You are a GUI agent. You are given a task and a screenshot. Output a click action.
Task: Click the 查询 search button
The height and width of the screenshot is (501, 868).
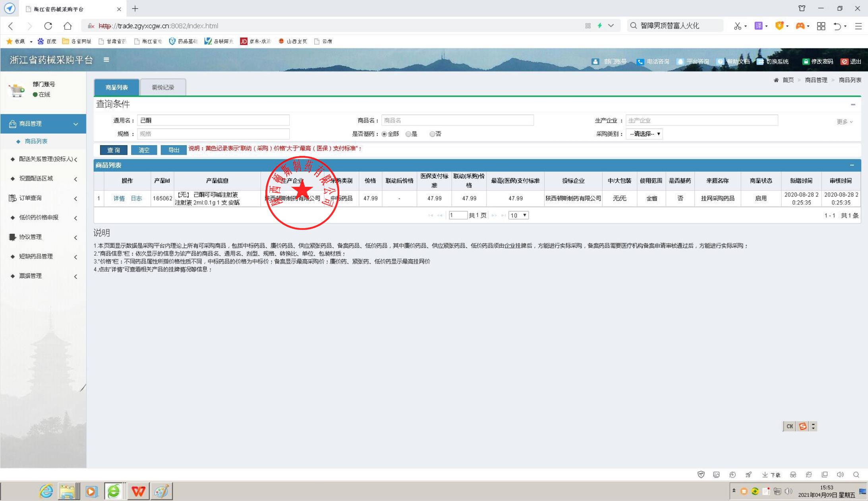114,150
